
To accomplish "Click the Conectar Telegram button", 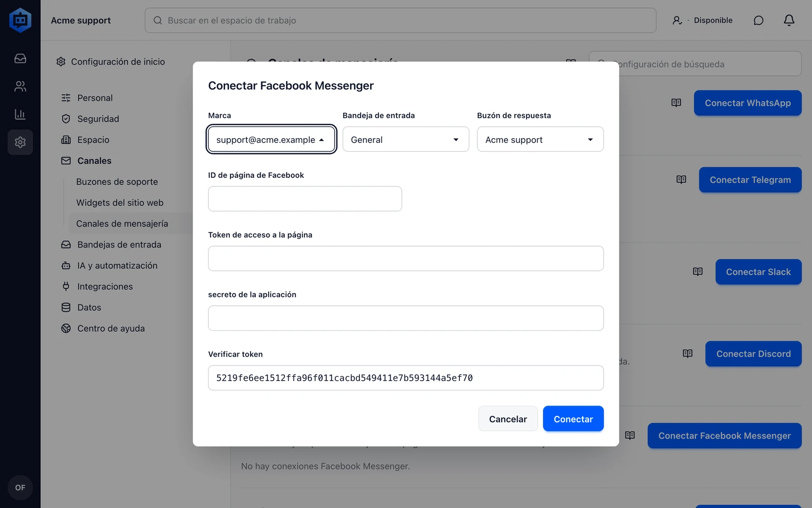I will click(x=750, y=180).
